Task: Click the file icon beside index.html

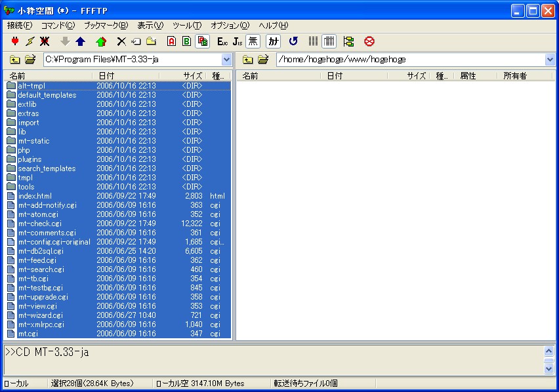Action: coord(11,196)
